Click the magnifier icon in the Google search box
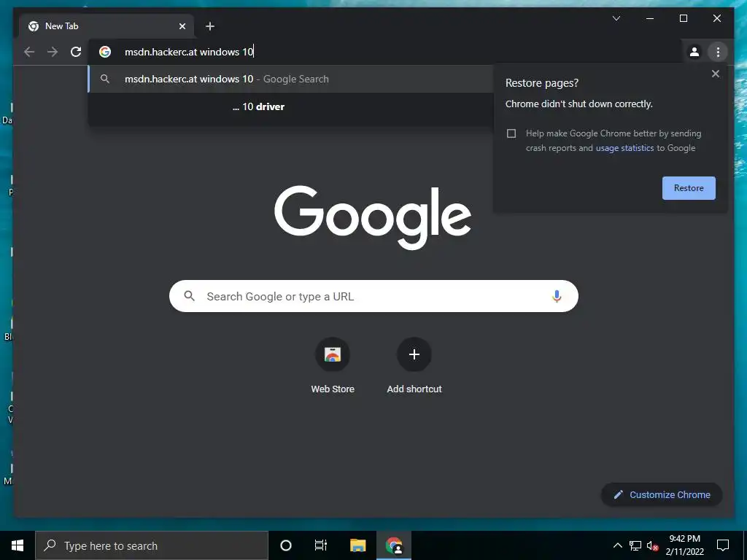This screenshot has height=560, width=747. [x=189, y=296]
